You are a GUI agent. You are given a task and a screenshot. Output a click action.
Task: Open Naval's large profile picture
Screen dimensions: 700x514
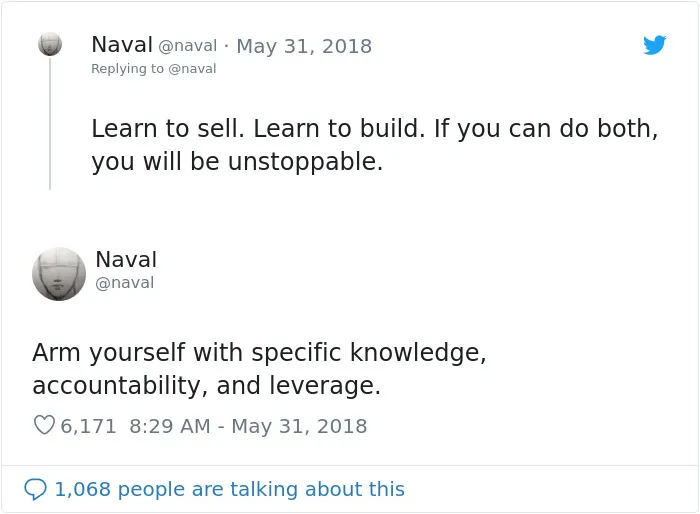click(59, 274)
